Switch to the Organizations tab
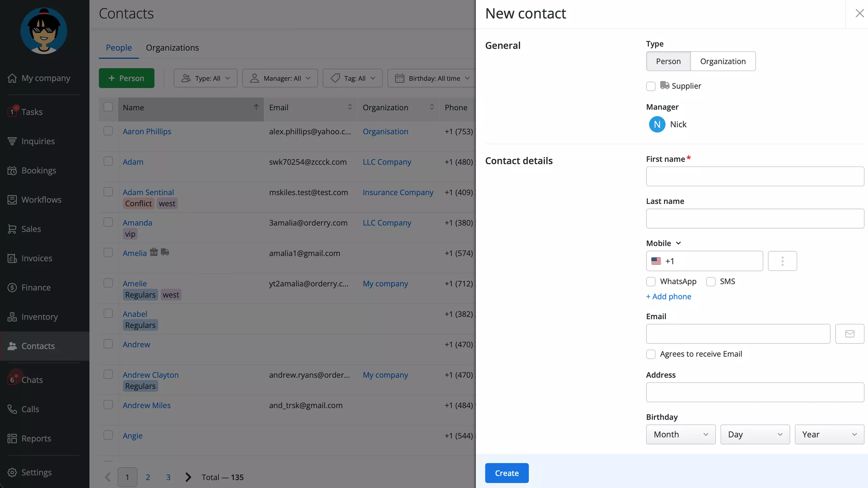Viewport: 868px width, 488px height. (172, 47)
